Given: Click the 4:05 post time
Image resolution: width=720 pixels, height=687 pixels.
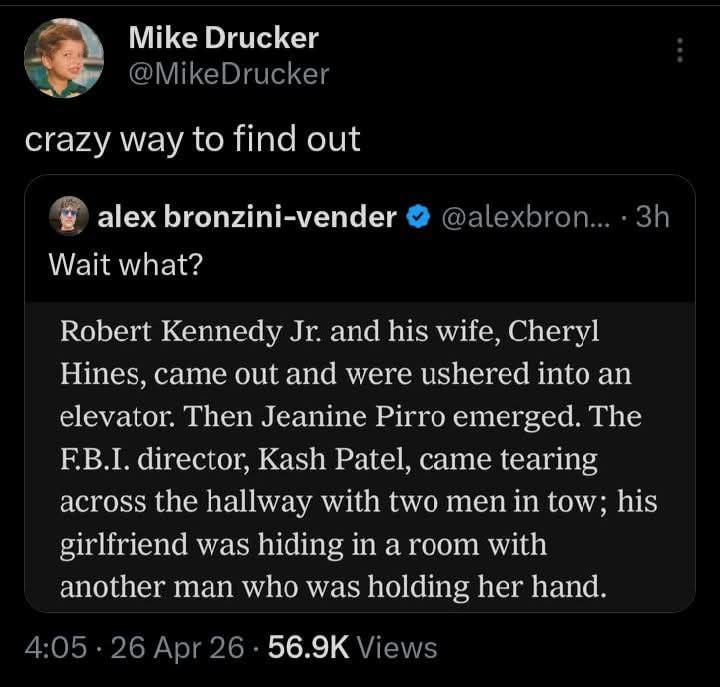Looking at the screenshot, I should coord(56,648).
